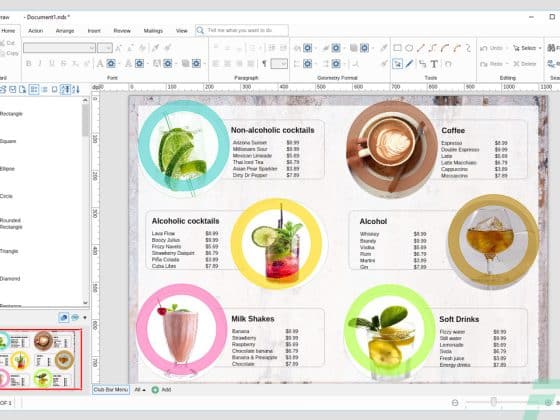Select the Triangle shape in list
The width and height of the screenshot is (560, 420).
tap(9, 251)
